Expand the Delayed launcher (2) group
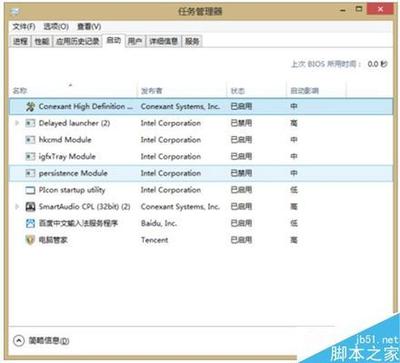 tap(17, 123)
